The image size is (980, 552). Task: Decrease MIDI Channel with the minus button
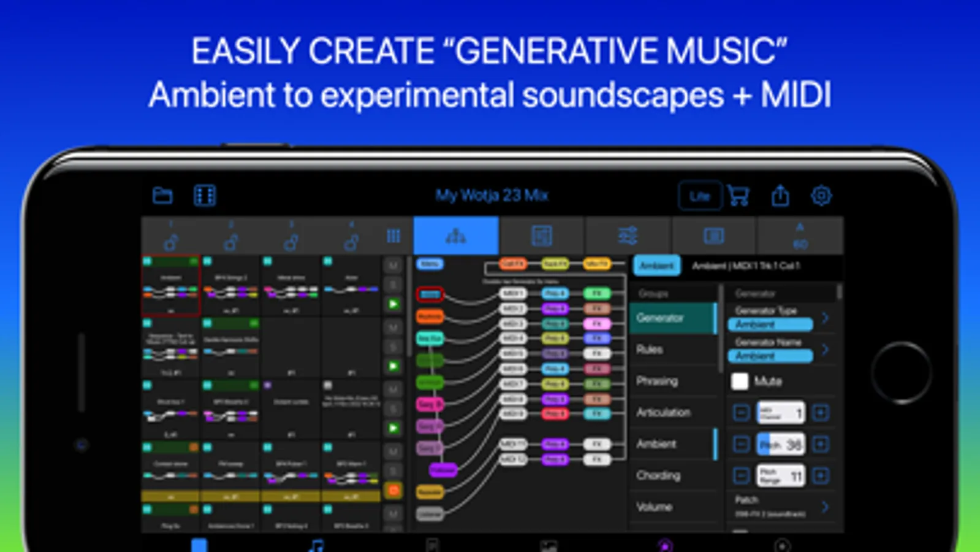[x=741, y=413]
